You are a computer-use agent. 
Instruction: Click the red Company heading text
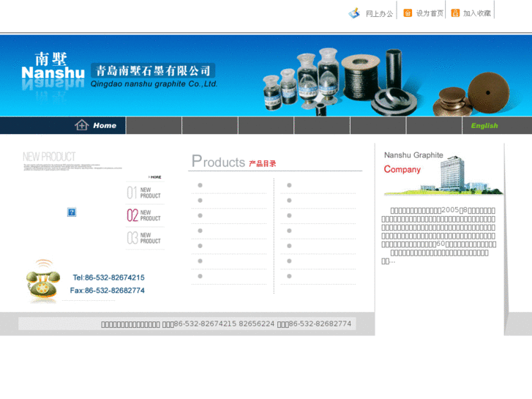[402, 169]
